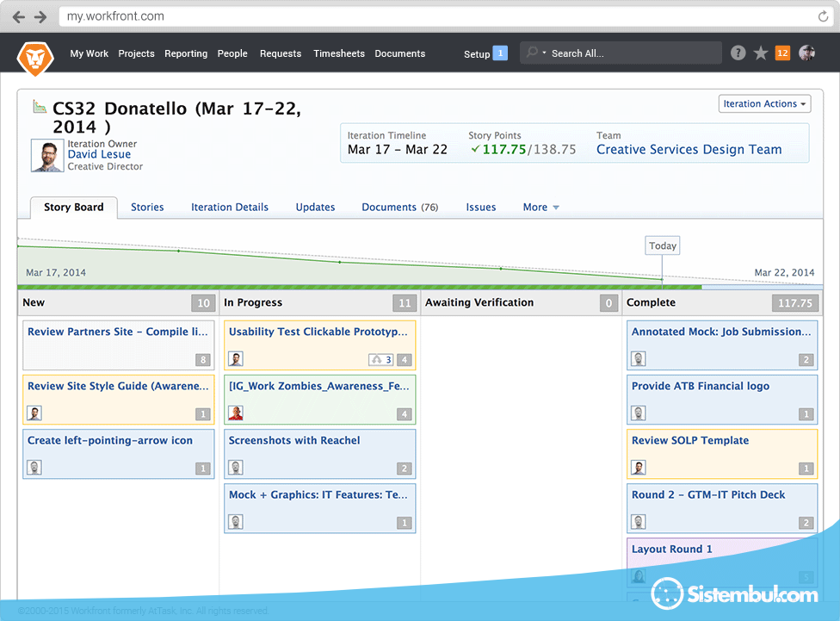This screenshot has height=621, width=840.
Task: Expand the More tab dropdown
Action: [540, 207]
